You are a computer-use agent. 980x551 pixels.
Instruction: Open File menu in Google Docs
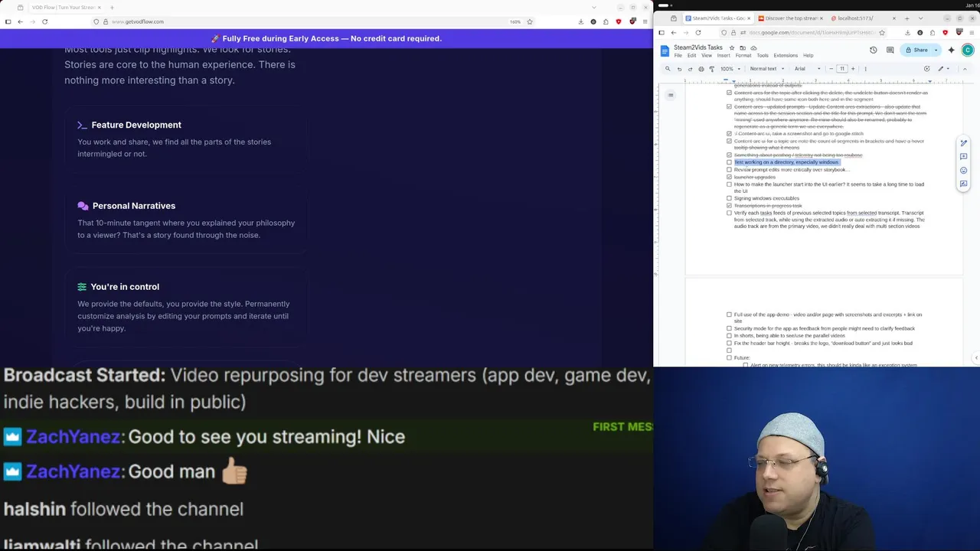678,56
